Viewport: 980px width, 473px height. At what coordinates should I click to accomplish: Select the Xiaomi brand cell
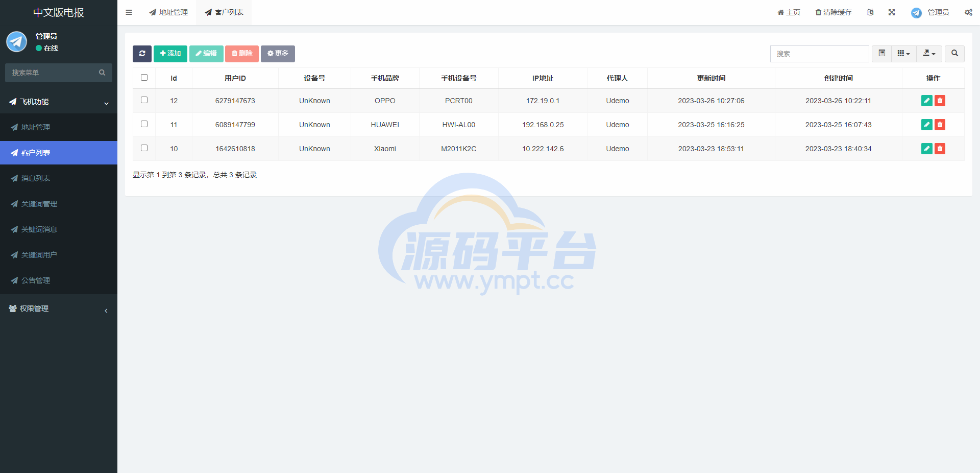coord(385,149)
